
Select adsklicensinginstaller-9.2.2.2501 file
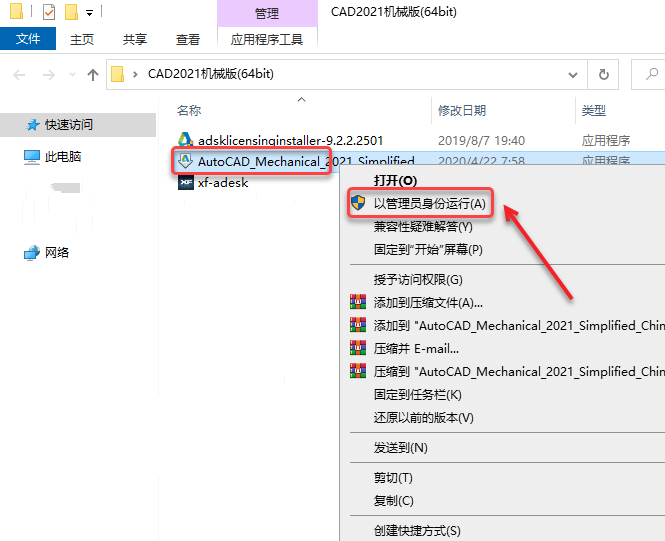coord(291,140)
